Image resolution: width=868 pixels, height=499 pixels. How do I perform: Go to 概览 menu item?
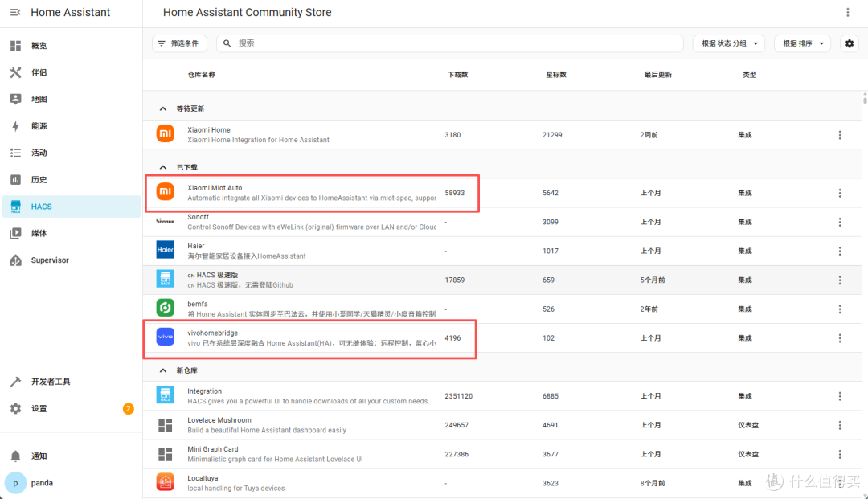72,45
